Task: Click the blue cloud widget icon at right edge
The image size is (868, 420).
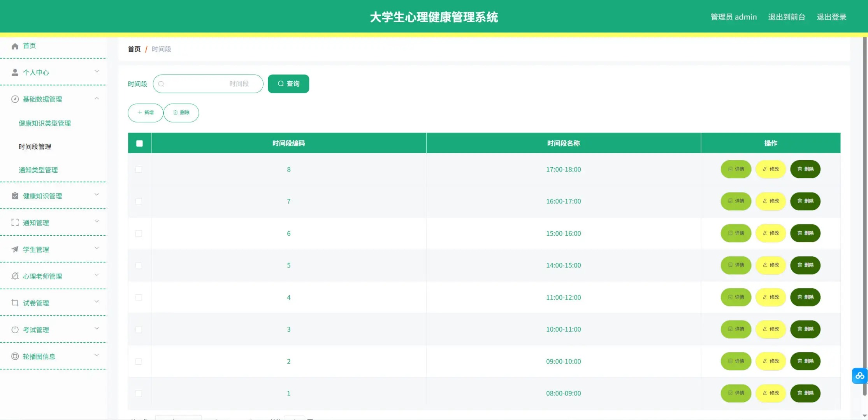Action: (x=859, y=376)
